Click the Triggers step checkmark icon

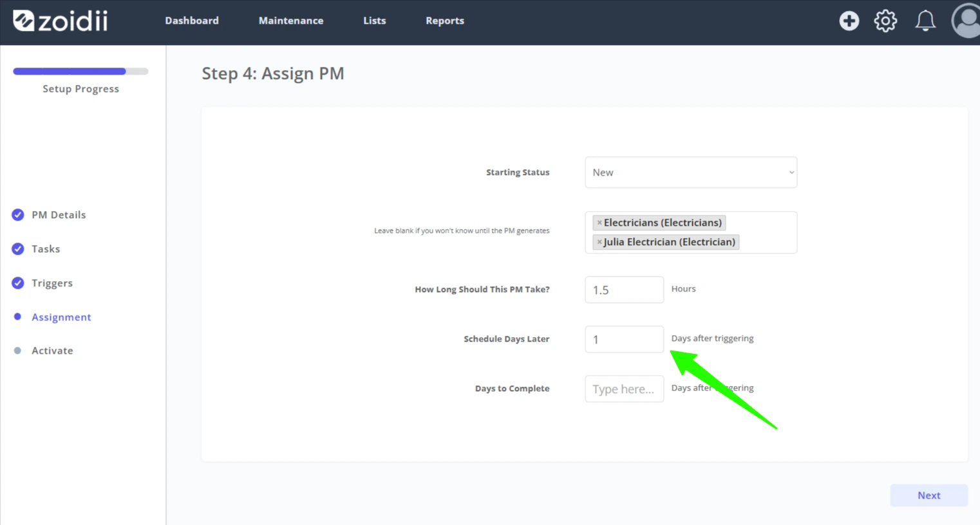[x=18, y=283]
